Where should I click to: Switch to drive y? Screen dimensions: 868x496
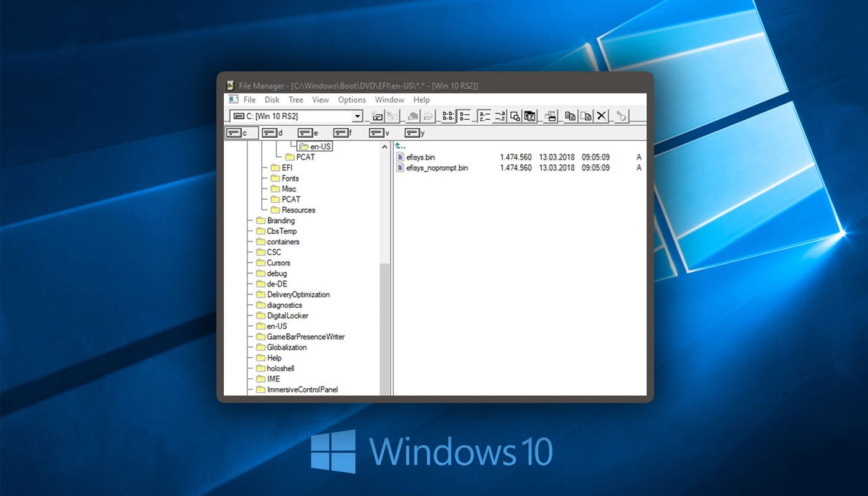[415, 133]
